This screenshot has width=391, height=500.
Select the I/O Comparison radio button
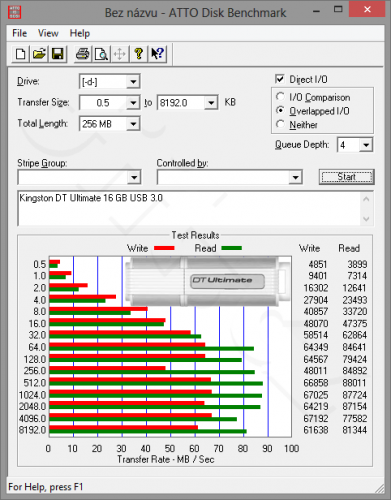point(280,97)
